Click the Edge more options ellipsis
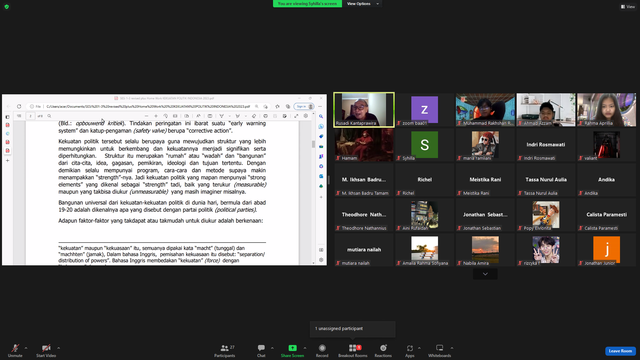Screen dimensions: 640x360 click(x=320, y=106)
